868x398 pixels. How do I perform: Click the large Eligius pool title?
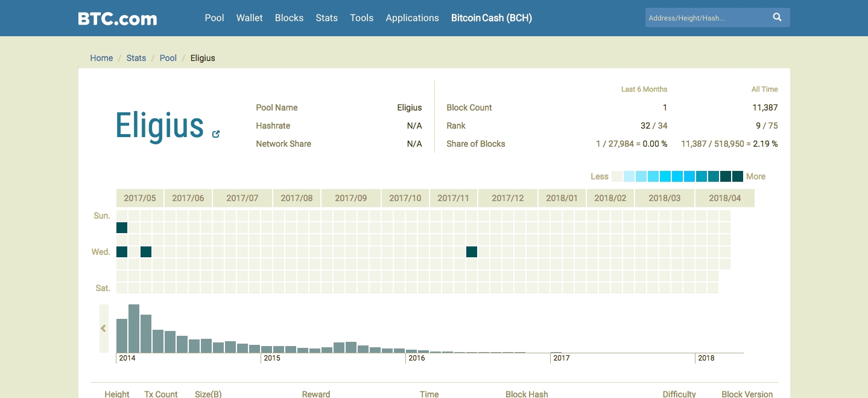tap(160, 126)
